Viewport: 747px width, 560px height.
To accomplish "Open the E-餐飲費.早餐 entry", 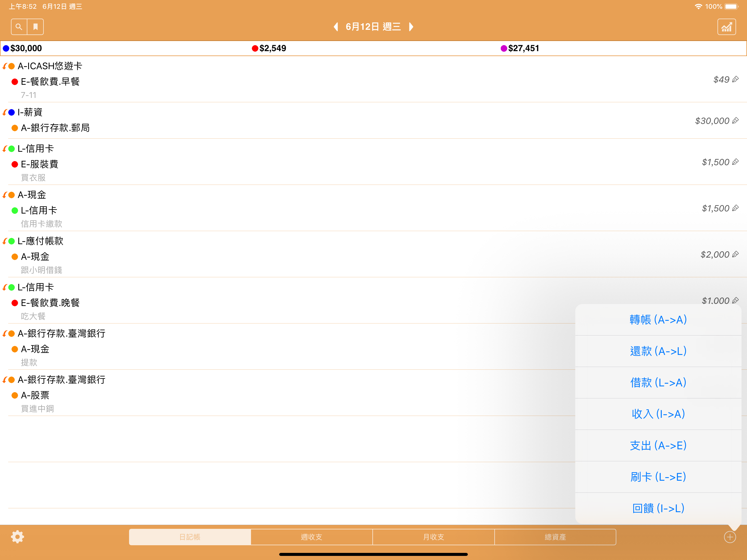I will tap(50, 82).
